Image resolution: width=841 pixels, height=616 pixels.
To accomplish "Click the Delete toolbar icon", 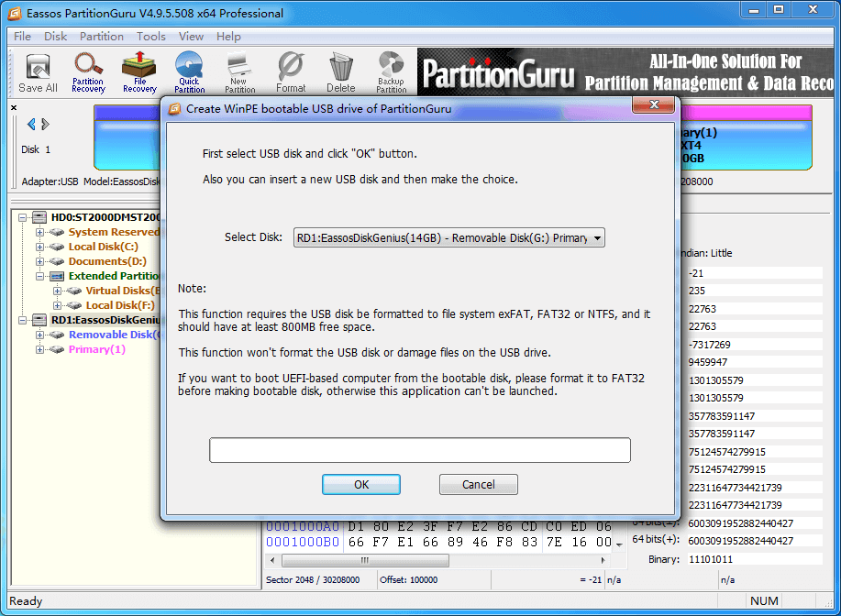I will (341, 73).
